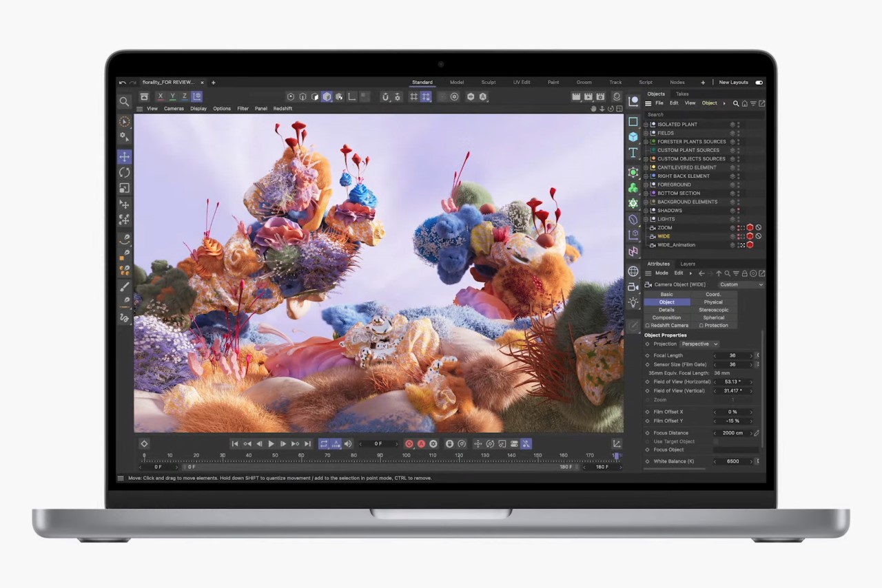The width and height of the screenshot is (882, 588).
Task: Toggle X axis lock
Action: click(x=161, y=97)
